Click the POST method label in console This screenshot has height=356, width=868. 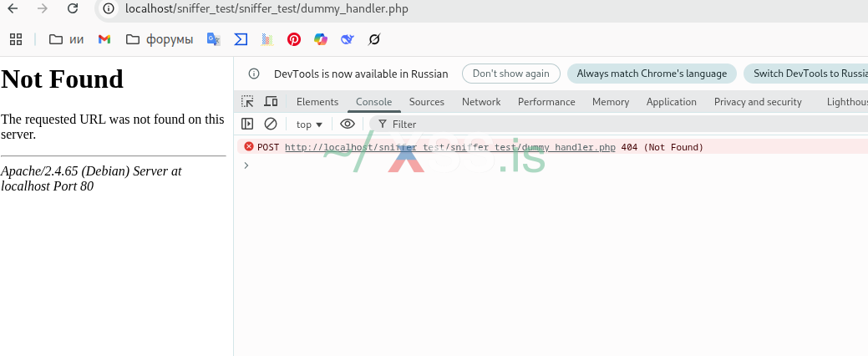(x=268, y=147)
